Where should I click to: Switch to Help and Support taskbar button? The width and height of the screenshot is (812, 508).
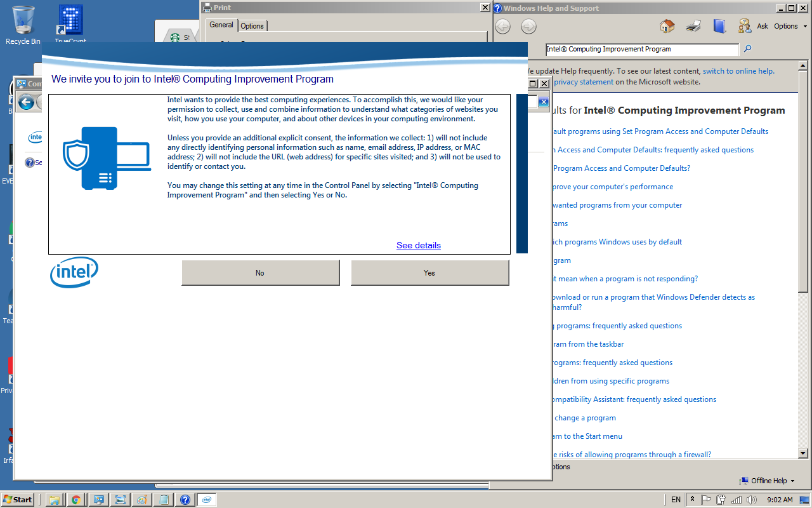[185, 500]
